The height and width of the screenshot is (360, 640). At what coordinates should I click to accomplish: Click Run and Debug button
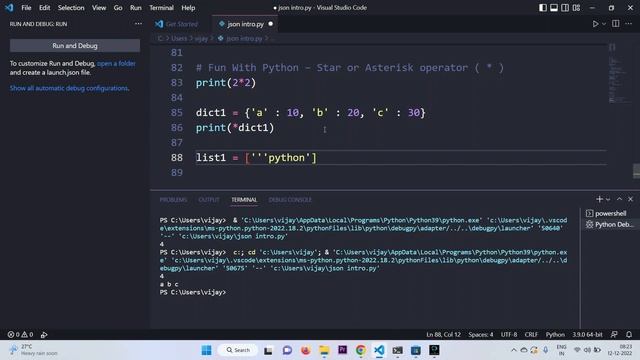75,46
